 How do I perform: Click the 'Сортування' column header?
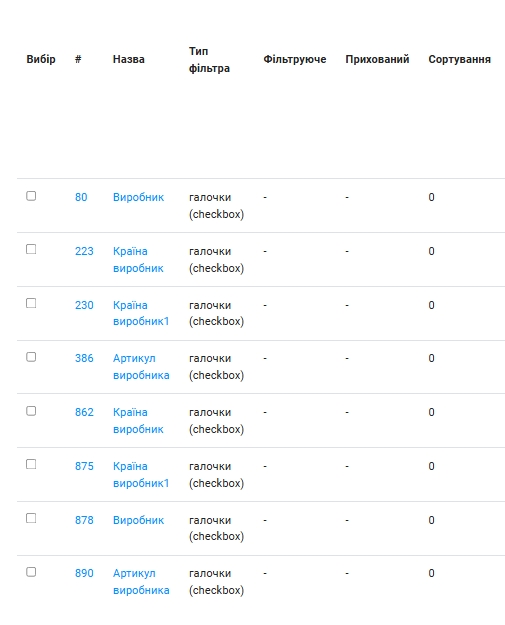pyautogui.click(x=460, y=59)
